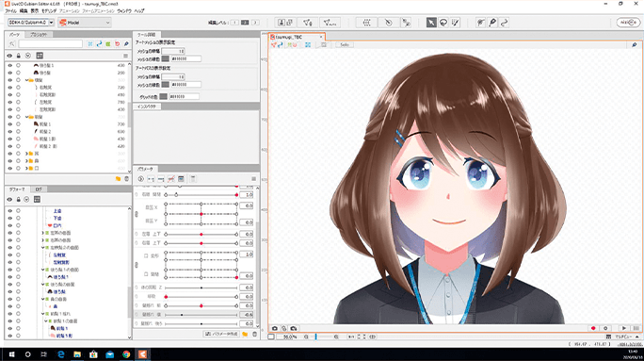Viewport: 644px width, 361px height.
Task: Click the trash icon in Parameter panel
Action: tap(254, 335)
